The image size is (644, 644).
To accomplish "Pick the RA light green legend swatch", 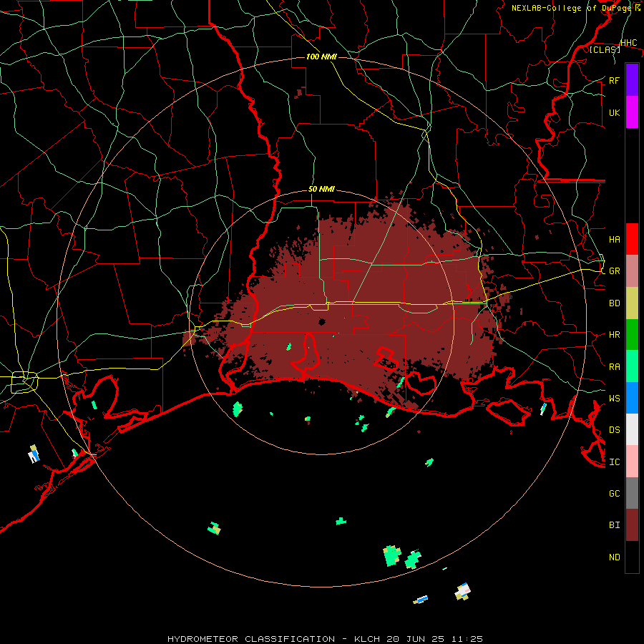I will (632, 366).
